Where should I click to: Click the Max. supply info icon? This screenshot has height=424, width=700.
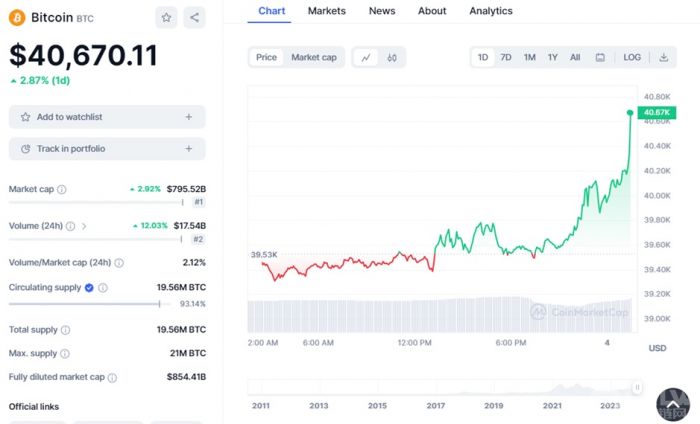65,354
